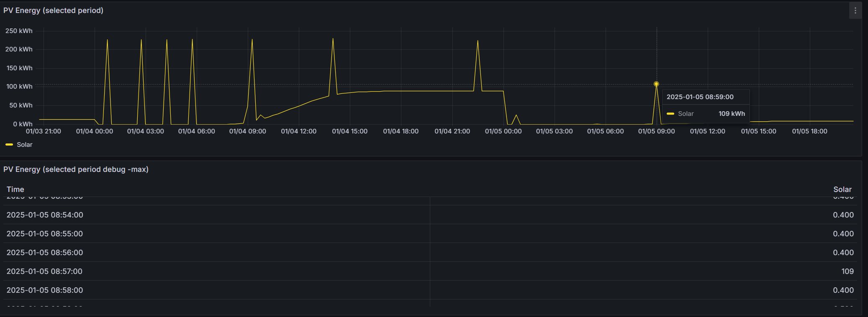The image size is (868, 317).
Task: Select the 2025-01-05 08:56:00 time cell
Action: click(45, 253)
